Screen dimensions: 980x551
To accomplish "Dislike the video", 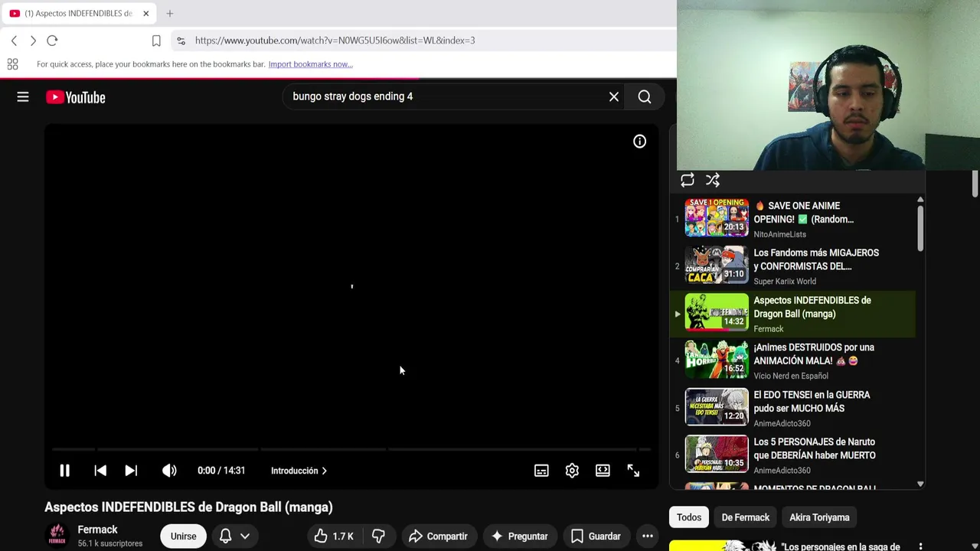I will click(378, 536).
